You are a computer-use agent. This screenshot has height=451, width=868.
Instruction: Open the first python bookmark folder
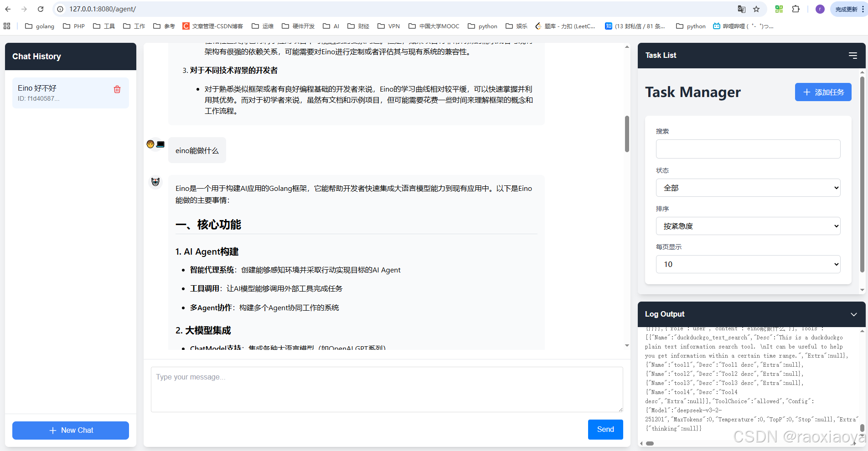point(482,26)
